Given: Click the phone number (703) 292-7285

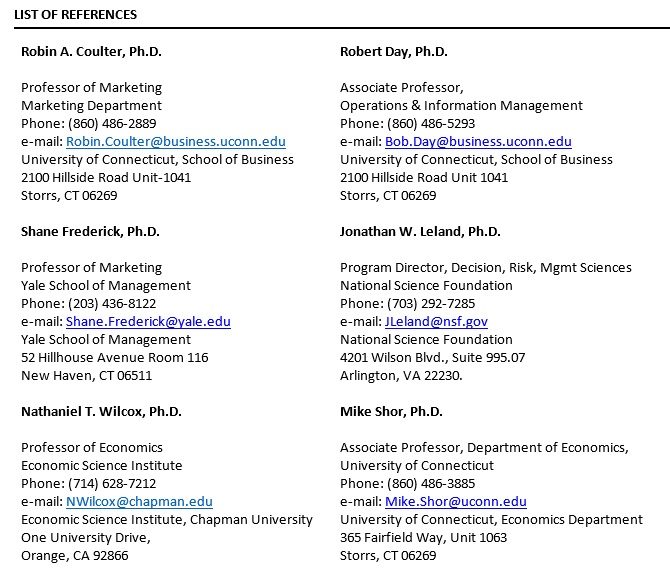Looking at the screenshot, I should (431, 303).
